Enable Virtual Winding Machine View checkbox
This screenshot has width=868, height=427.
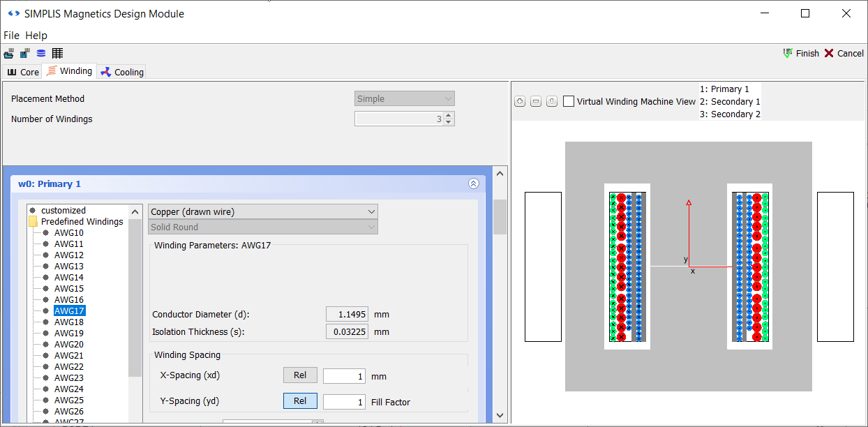[x=569, y=102]
